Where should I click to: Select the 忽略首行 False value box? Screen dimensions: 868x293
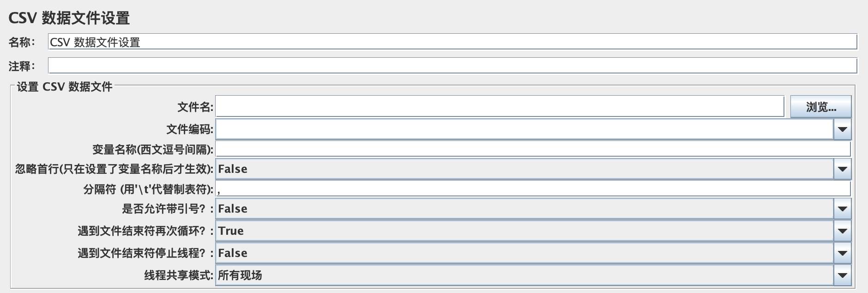tap(524, 169)
